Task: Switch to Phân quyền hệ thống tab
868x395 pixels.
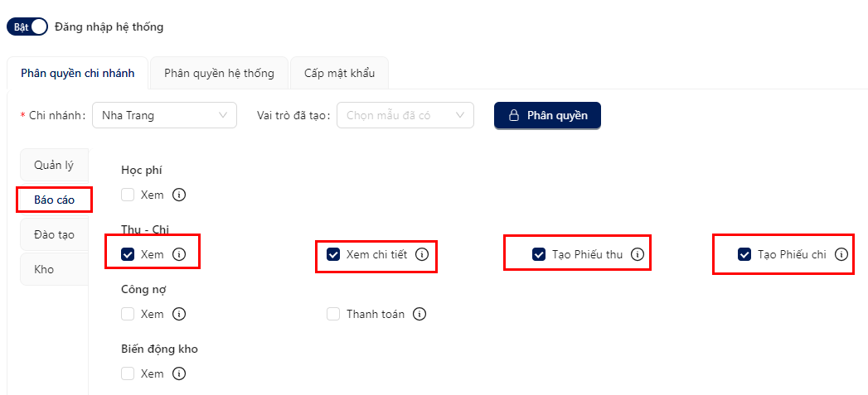Action: (x=219, y=73)
